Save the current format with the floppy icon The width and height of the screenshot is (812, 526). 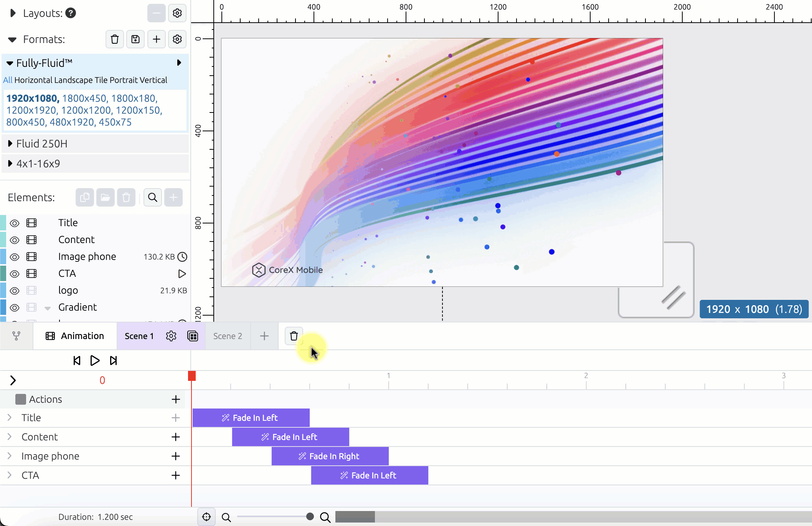(x=135, y=39)
